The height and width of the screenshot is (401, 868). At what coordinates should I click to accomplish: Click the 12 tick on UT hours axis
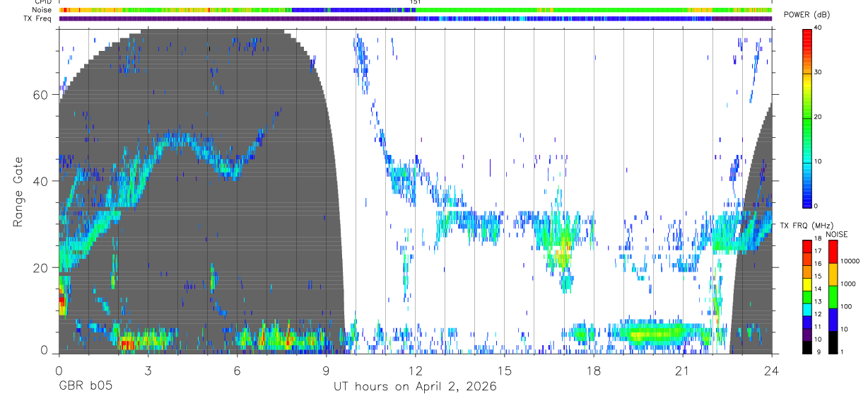(416, 371)
